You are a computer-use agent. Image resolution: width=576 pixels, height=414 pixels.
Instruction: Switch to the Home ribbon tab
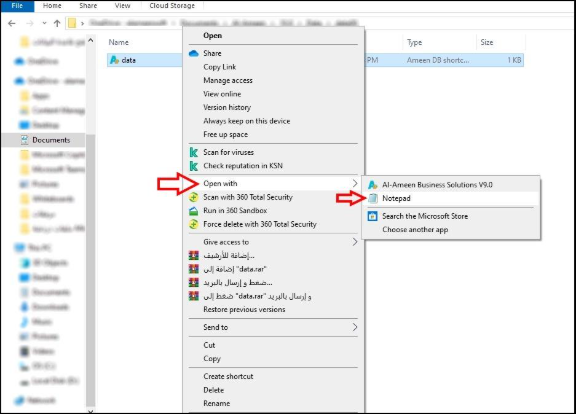[x=52, y=6]
